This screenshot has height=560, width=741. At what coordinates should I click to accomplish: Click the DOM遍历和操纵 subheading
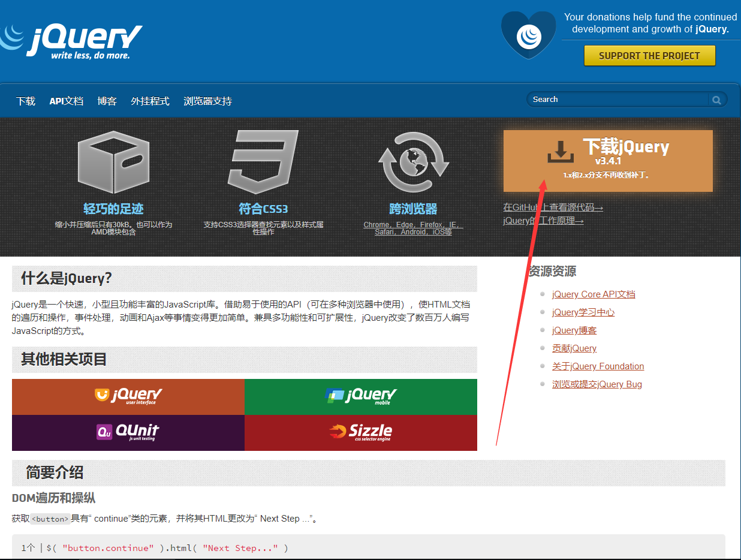53,498
